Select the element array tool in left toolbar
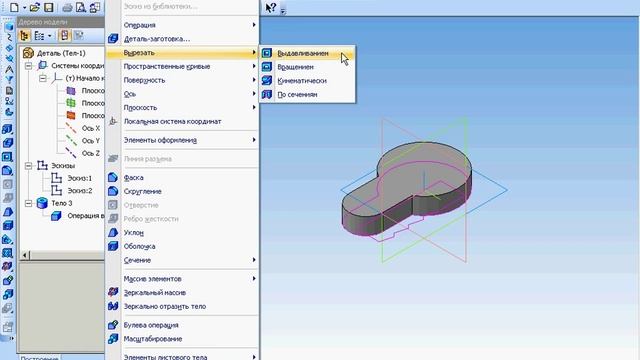The image size is (640, 360). tap(8, 253)
